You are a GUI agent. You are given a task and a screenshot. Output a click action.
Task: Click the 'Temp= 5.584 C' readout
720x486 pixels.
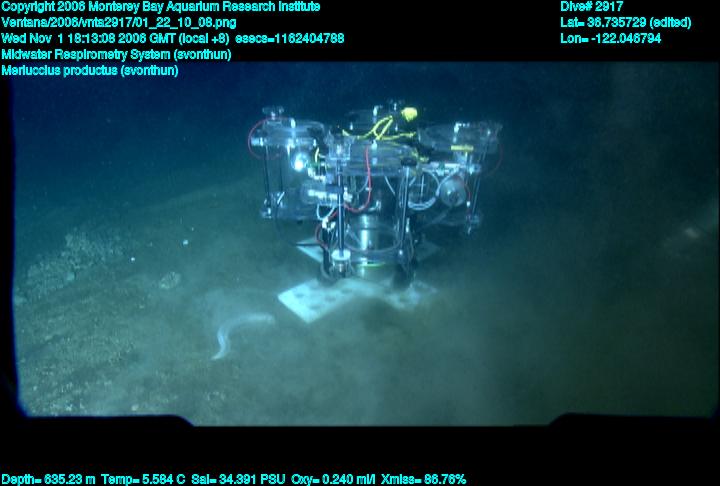click(x=143, y=479)
